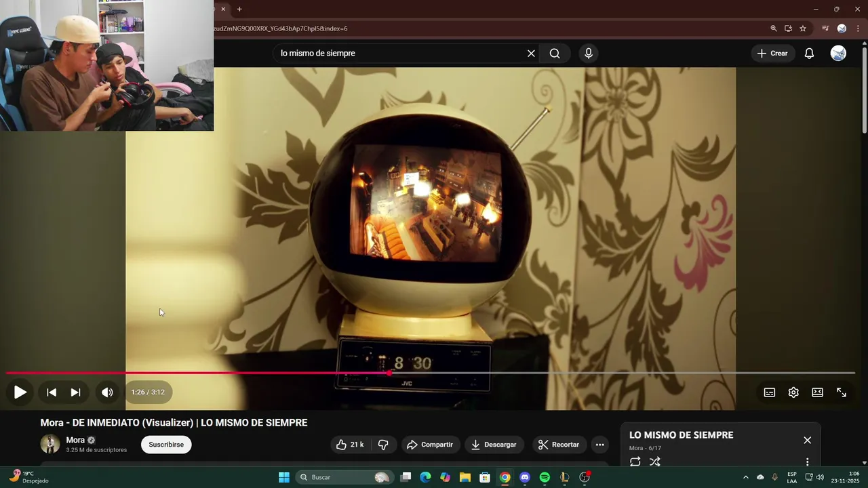Open File Explorer from taskbar
Image resolution: width=868 pixels, height=488 pixels.
[x=465, y=477]
